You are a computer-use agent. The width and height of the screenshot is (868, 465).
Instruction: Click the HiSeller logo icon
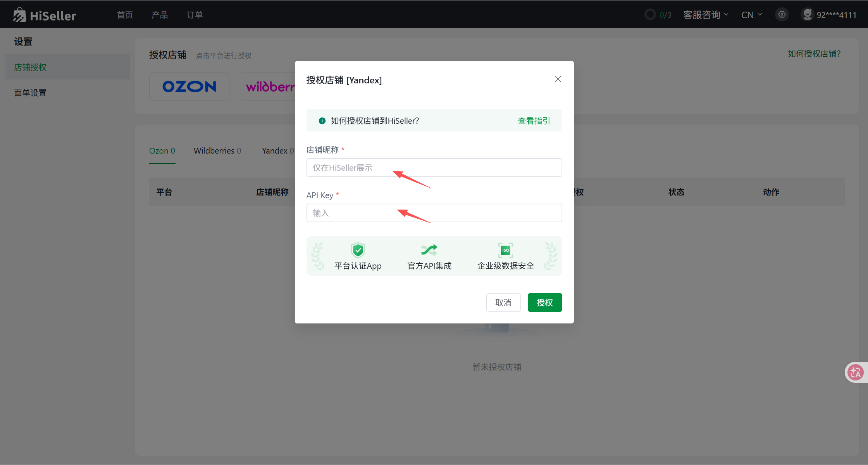click(20, 15)
